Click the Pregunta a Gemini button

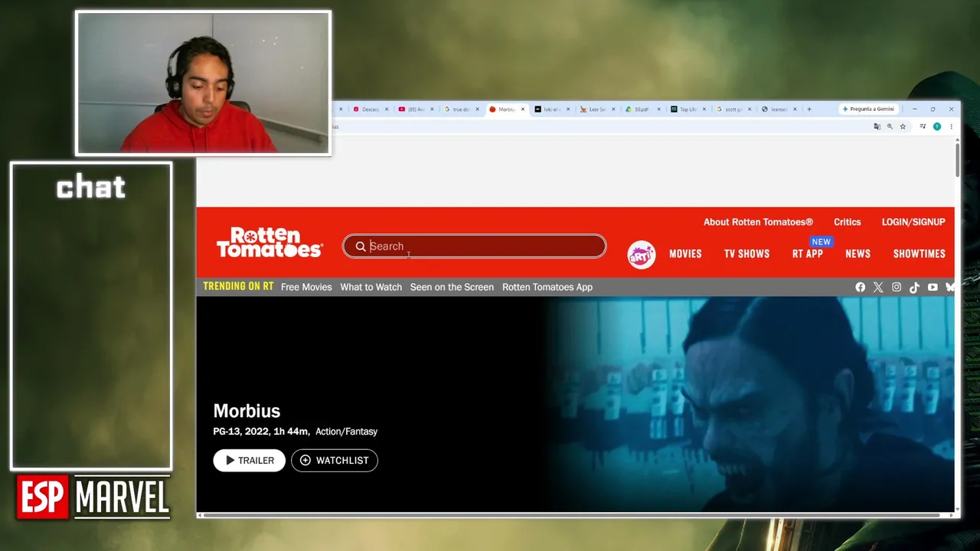tap(867, 109)
